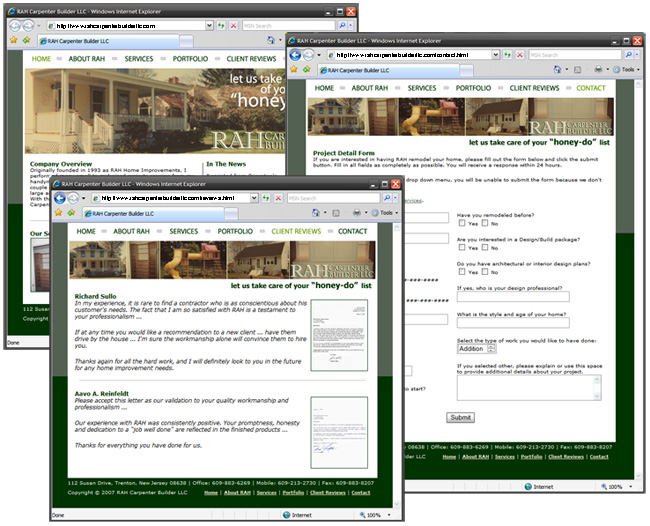Expand address bar dropdown in home page window
650x526 pixels.
click(209, 26)
